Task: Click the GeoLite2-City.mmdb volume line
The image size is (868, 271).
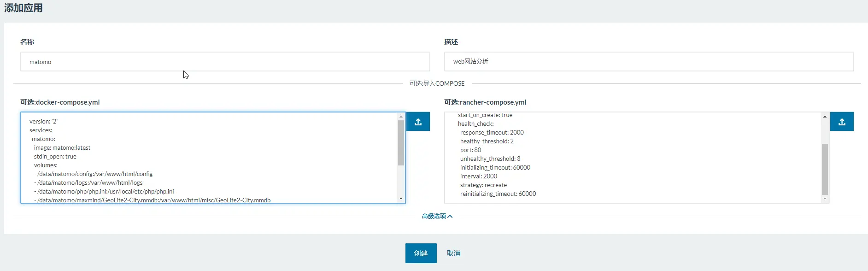Action: tap(152, 200)
